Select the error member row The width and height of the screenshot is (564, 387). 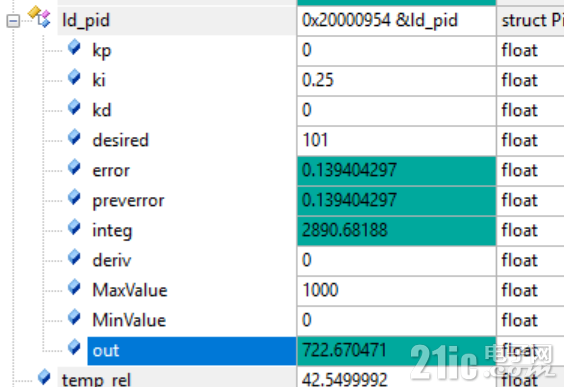click(111, 170)
